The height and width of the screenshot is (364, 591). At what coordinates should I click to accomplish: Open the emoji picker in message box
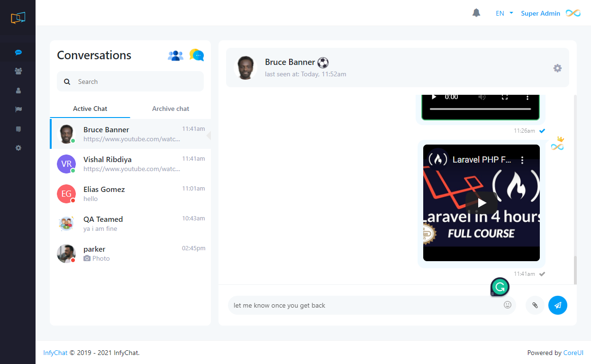point(508,305)
